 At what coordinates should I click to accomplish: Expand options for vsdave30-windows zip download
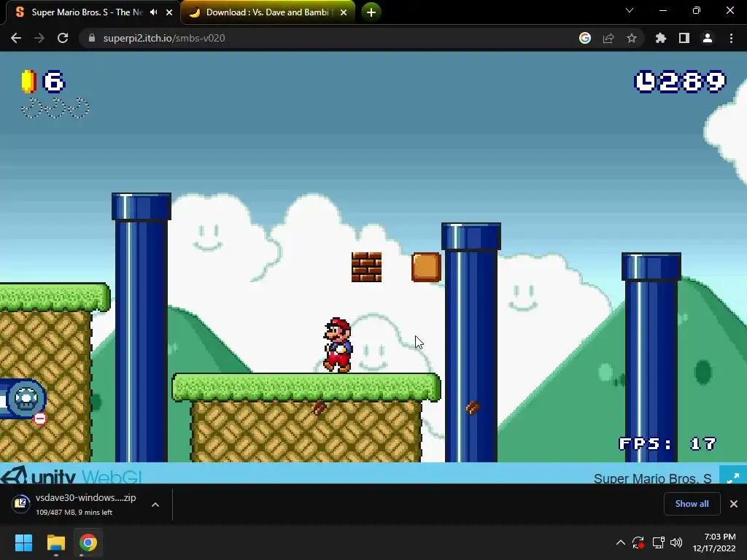coord(155,505)
